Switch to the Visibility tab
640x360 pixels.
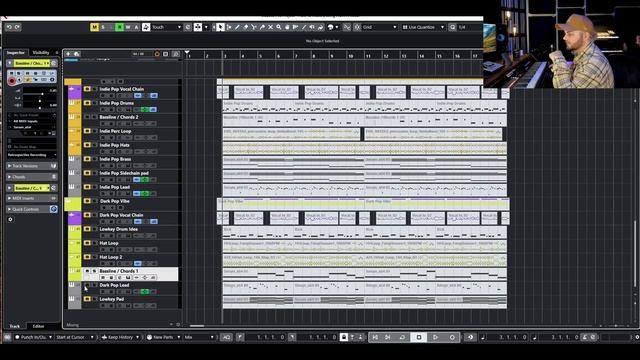[x=41, y=53]
